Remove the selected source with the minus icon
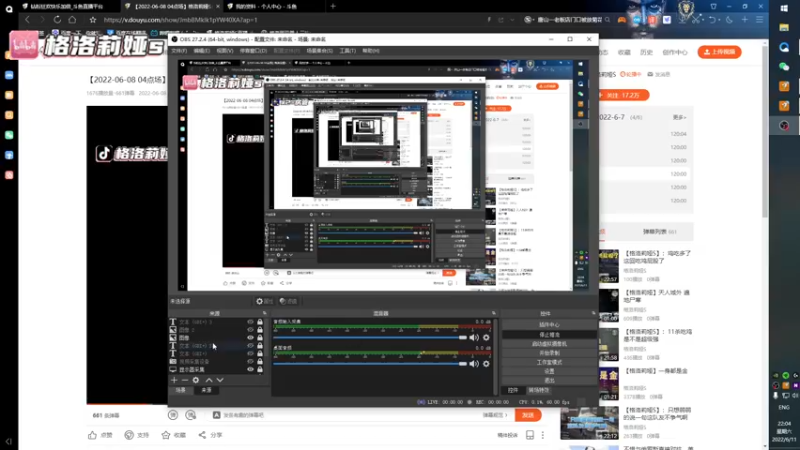This screenshot has width=800, height=450. [x=185, y=380]
